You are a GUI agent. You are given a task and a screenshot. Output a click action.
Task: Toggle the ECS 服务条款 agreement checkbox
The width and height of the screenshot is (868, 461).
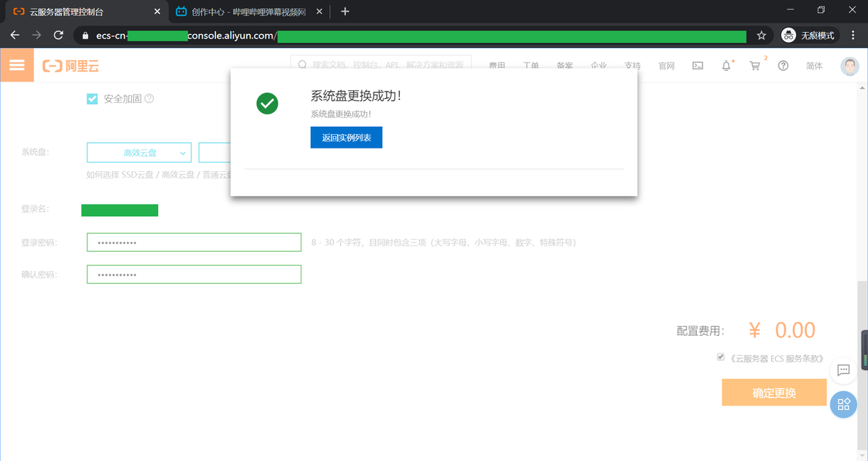point(720,357)
